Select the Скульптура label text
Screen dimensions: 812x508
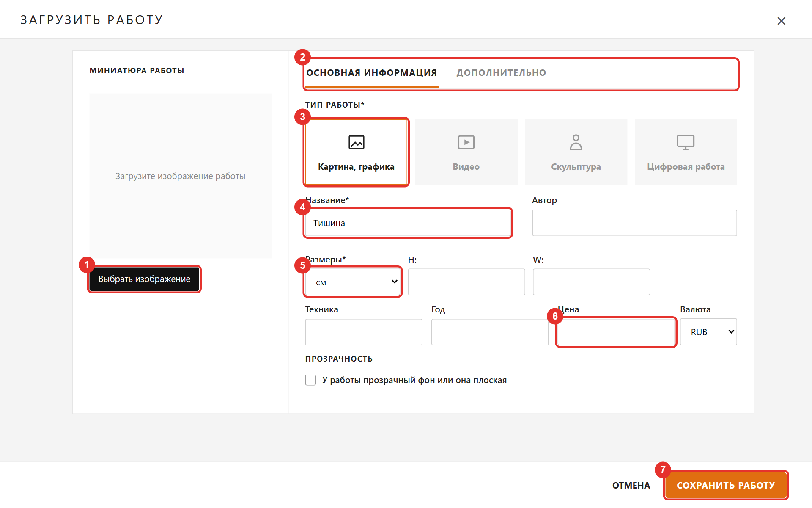[576, 167]
